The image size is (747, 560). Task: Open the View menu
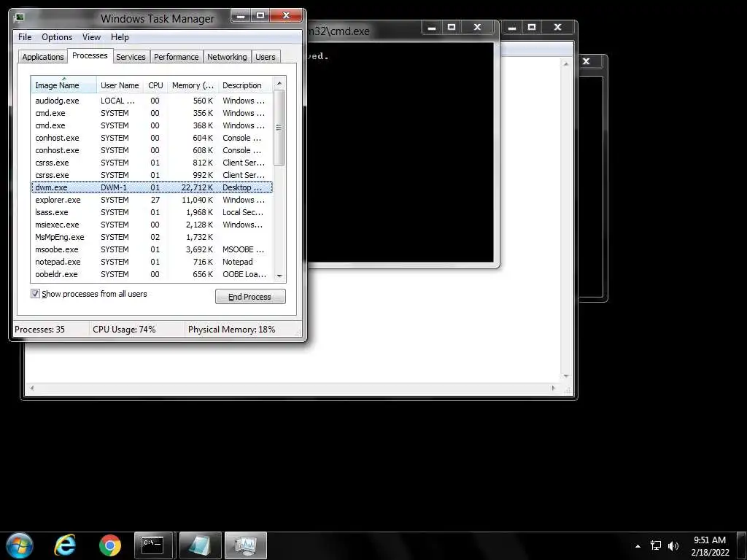91,36
